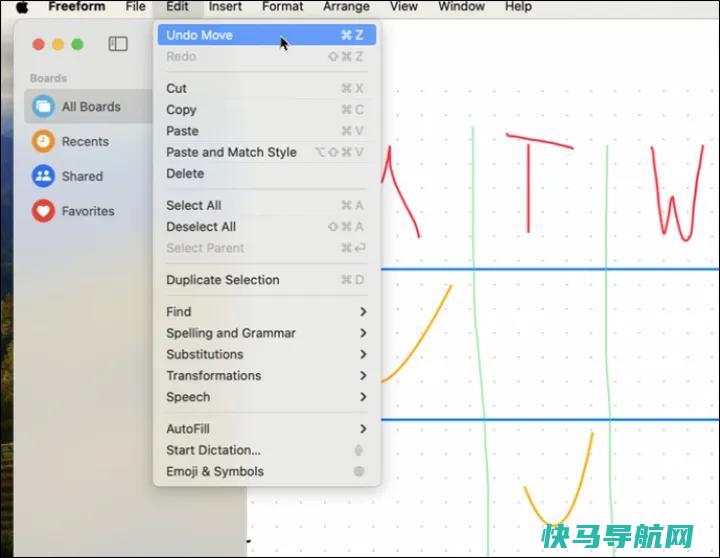
Task: Click the green fullscreen window button
Action: [78, 45]
